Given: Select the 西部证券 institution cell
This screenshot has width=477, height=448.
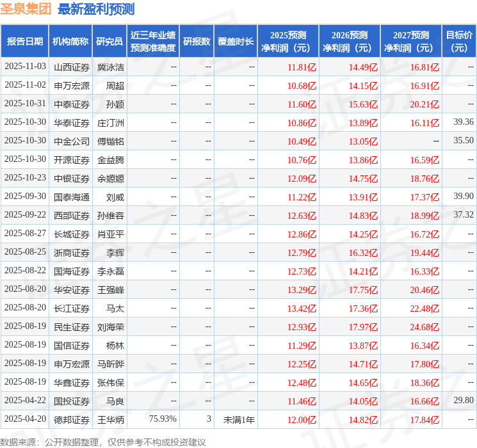Looking at the screenshot, I should coord(72,216).
